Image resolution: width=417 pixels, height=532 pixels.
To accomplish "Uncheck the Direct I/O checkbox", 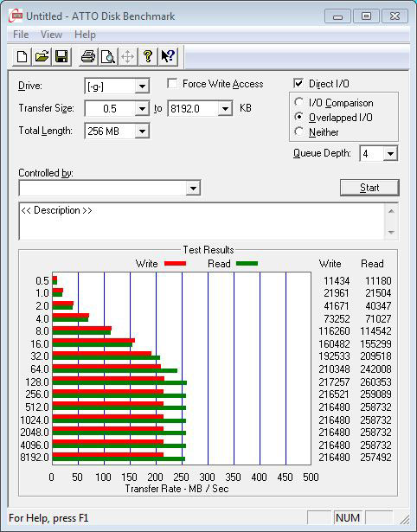I will click(x=298, y=83).
